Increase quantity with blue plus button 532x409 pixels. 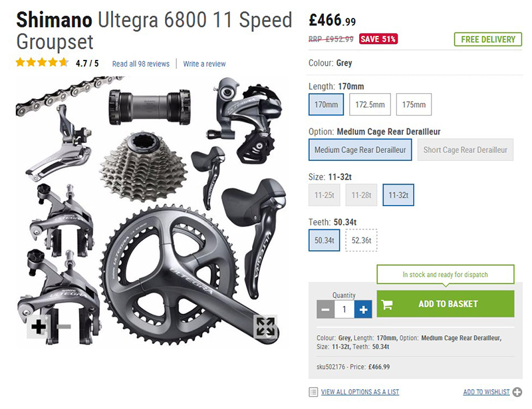363,309
